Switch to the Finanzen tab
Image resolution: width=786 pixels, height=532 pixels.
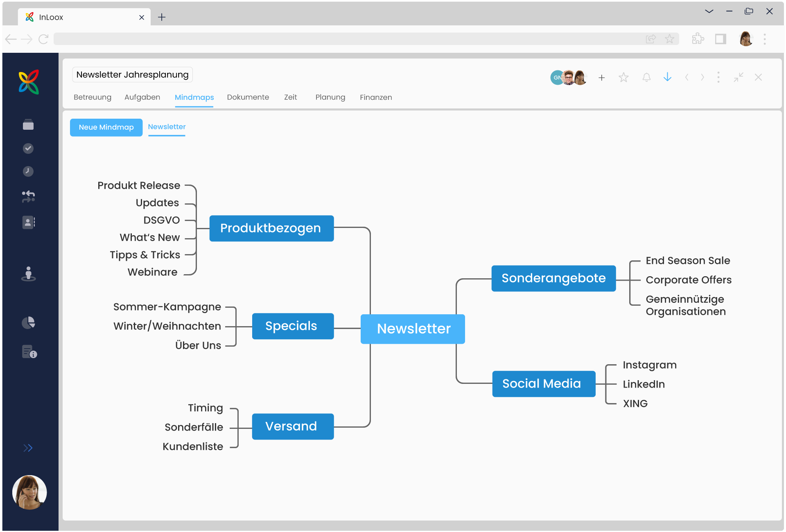pyautogui.click(x=376, y=97)
